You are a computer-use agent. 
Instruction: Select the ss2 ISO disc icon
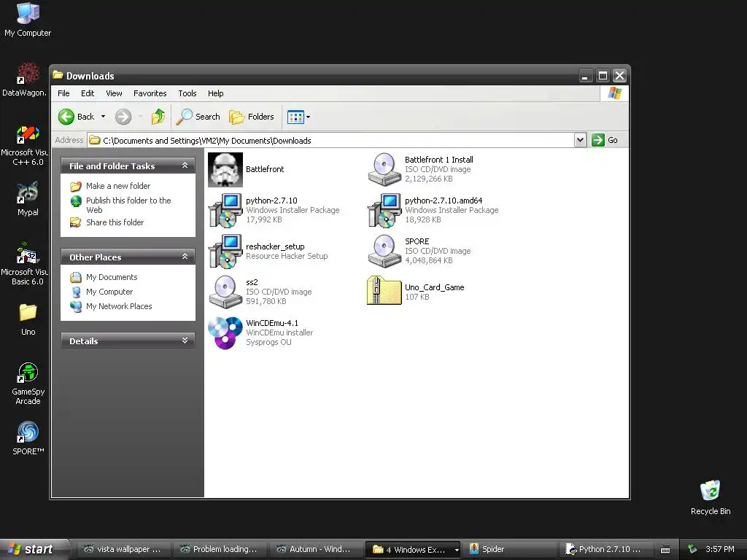pyautogui.click(x=225, y=292)
